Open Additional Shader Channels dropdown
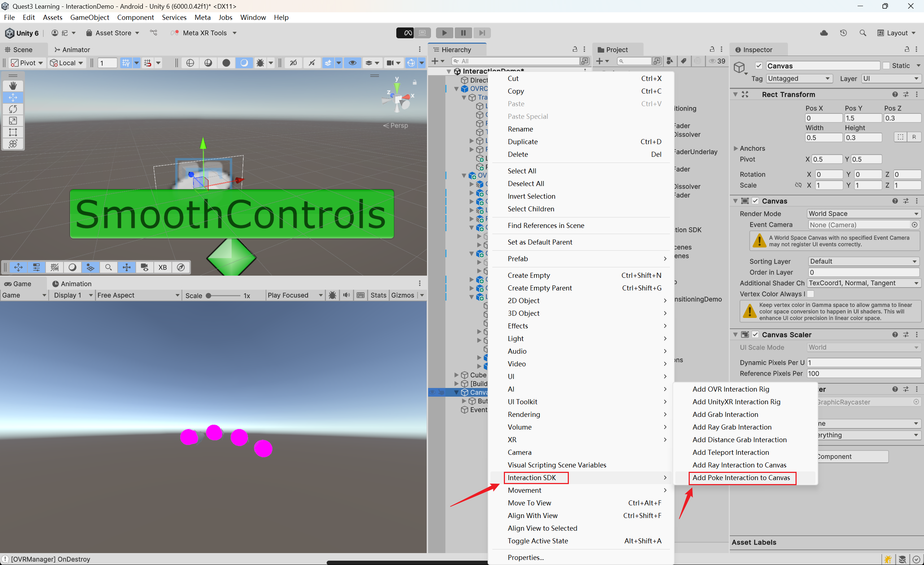This screenshot has height=565, width=924. (863, 283)
